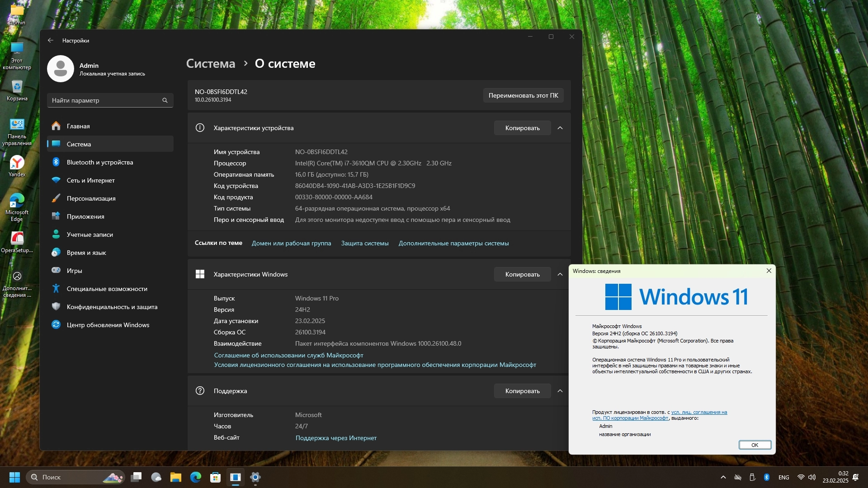868x488 pixels.
Task: Collapse the Поддержка section
Action: pyautogui.click(x=560, y=391)
